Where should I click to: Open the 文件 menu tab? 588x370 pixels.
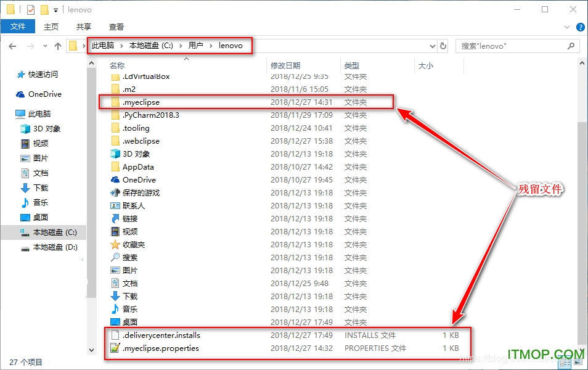[x=18, y=27]
